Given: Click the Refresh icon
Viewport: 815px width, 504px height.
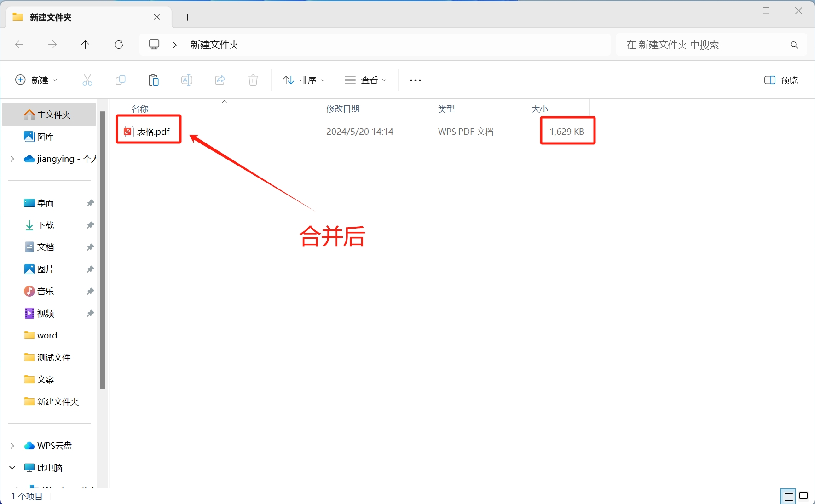Looking at the screenshot, I should coord(119,44).
